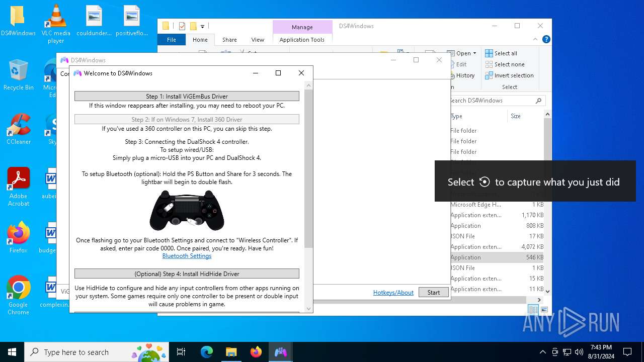Open the volume control tray icon
The height and width of the screenshot is (362, 644).
click(579, 352)
